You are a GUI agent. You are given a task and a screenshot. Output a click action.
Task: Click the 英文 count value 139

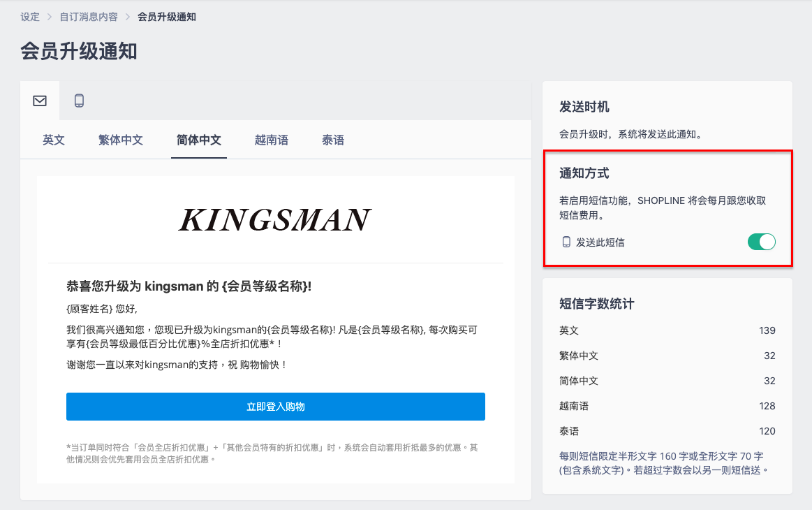point(767,330)
